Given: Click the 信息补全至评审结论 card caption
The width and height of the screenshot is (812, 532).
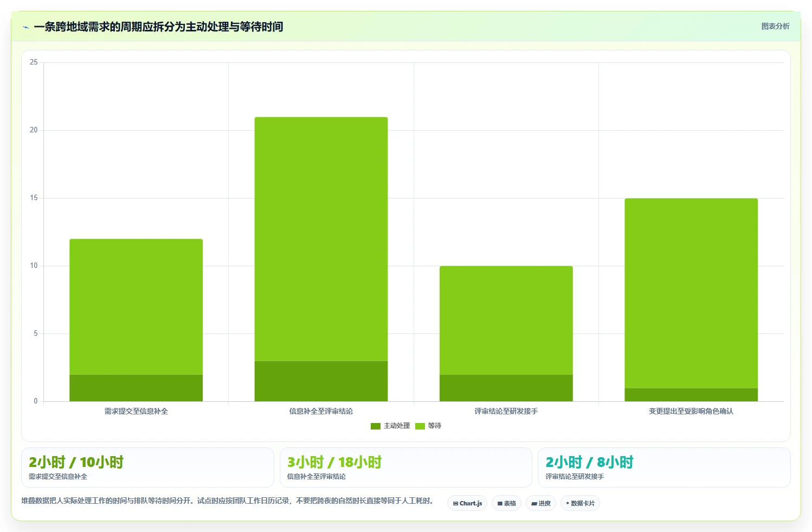Looking at the screenshot, I should tap(316, 477).
